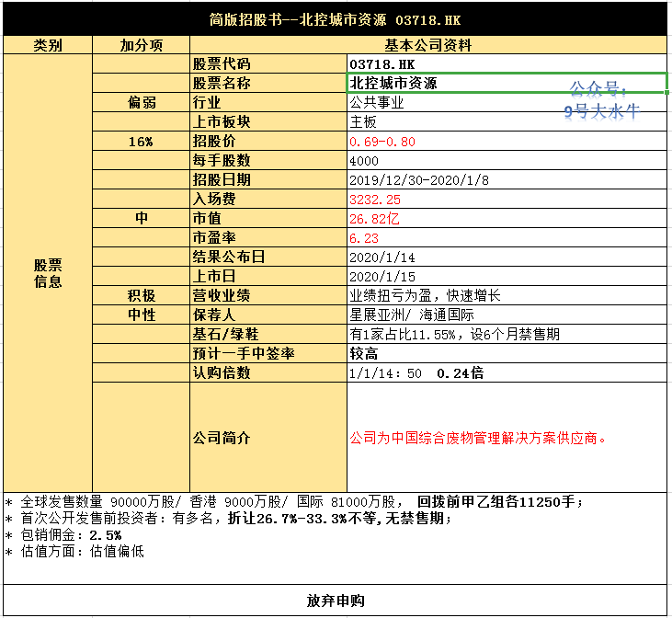Click the title cell 简版招股书--北控城市资源 03718.HK
The height and width of the screenshot is (618, 672).
click(335, 19)
